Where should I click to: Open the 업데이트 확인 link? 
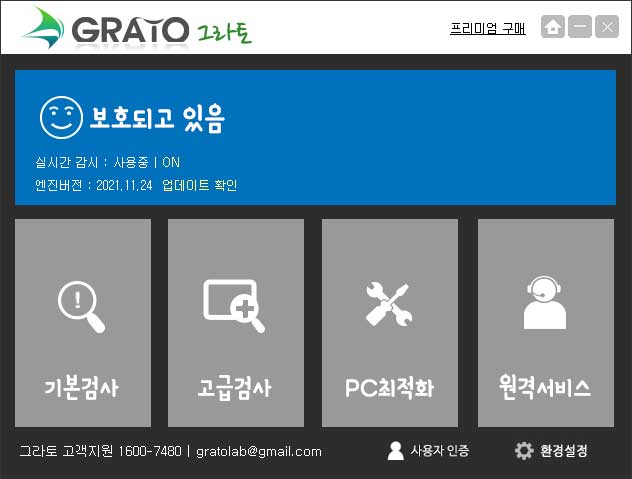(x=199, y=185)
